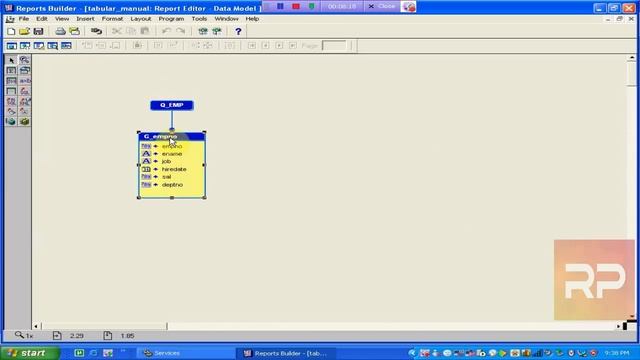Open the Format menu
The image size is (640, 360).
(x=112, y=19)
